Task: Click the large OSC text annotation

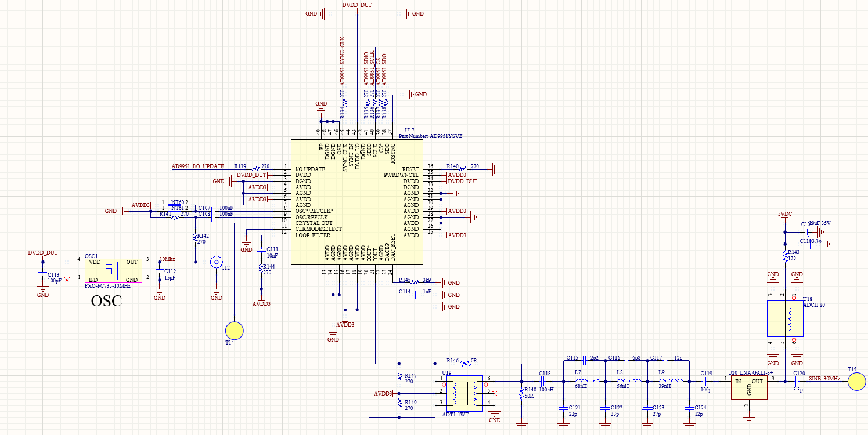Action: (107, 301)
